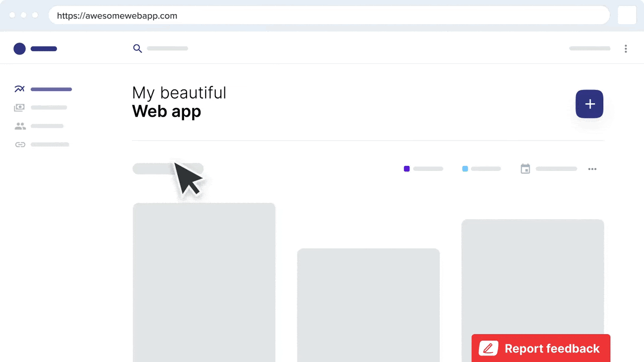Viewport: 644px width, 362px height.
Task: Click the blue plus add button
Action: click(x=589, y=104)
